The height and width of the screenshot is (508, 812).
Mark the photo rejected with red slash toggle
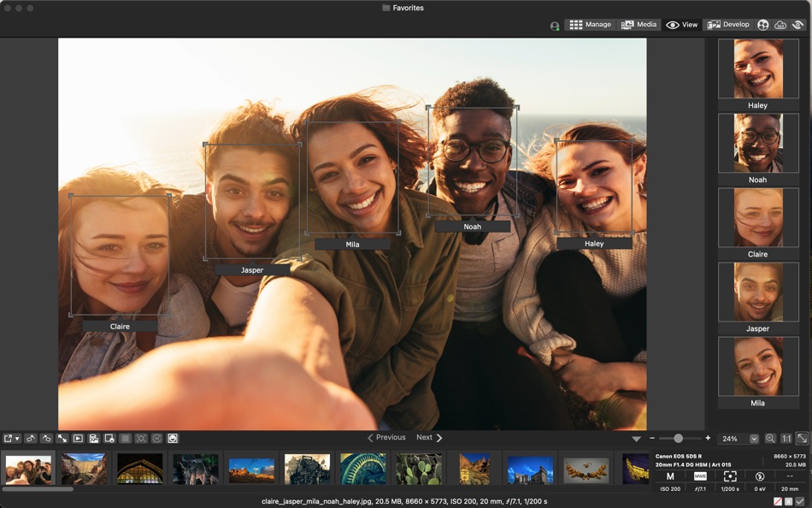tap(778, 502)
